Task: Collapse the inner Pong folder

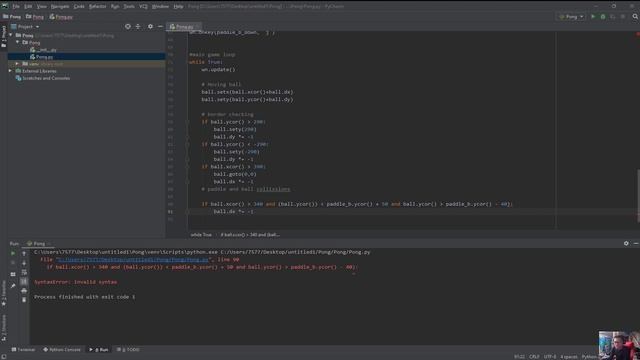Action: [18, 42]
